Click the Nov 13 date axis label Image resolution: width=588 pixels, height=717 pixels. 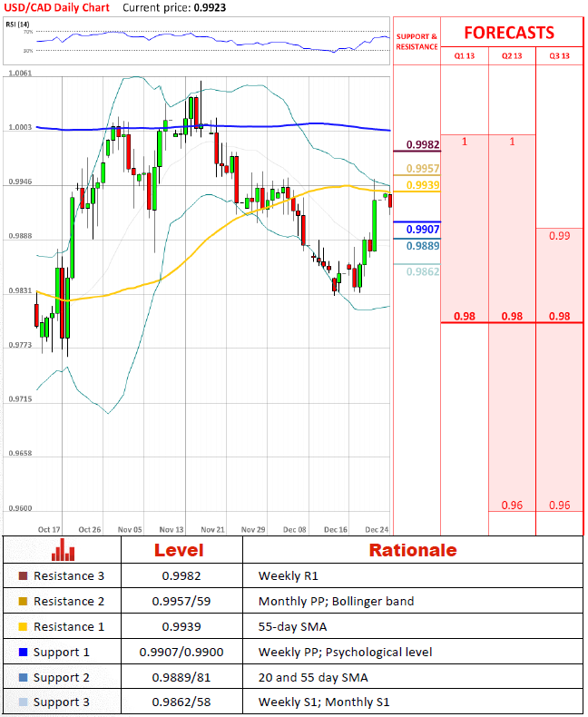(171, 529)
